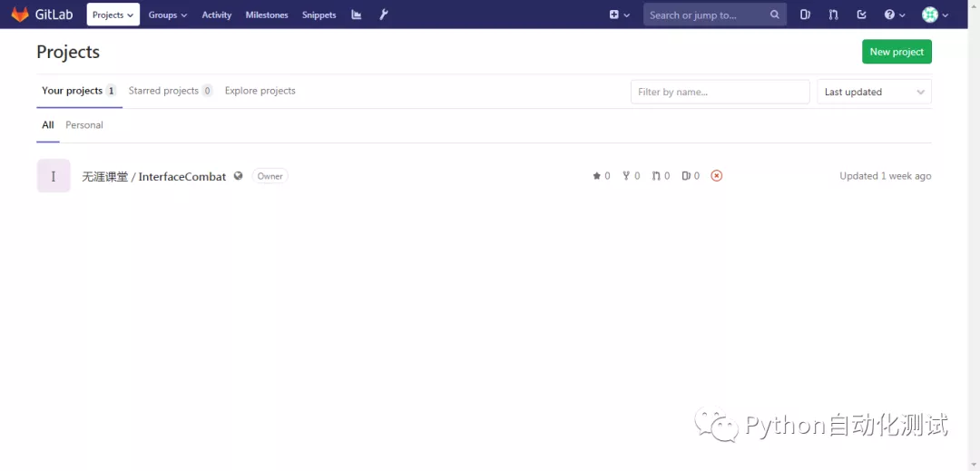Click the InterfaceCombat project avatar

54,175
